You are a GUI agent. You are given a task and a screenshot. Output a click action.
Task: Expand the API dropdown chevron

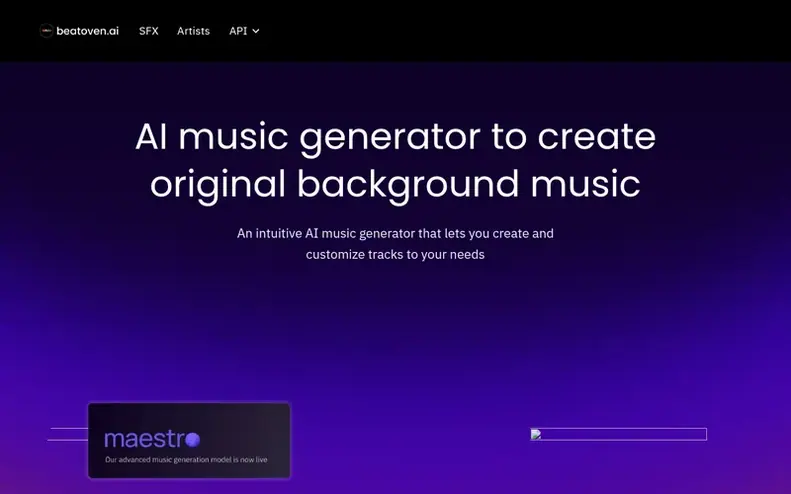(256, 31)
